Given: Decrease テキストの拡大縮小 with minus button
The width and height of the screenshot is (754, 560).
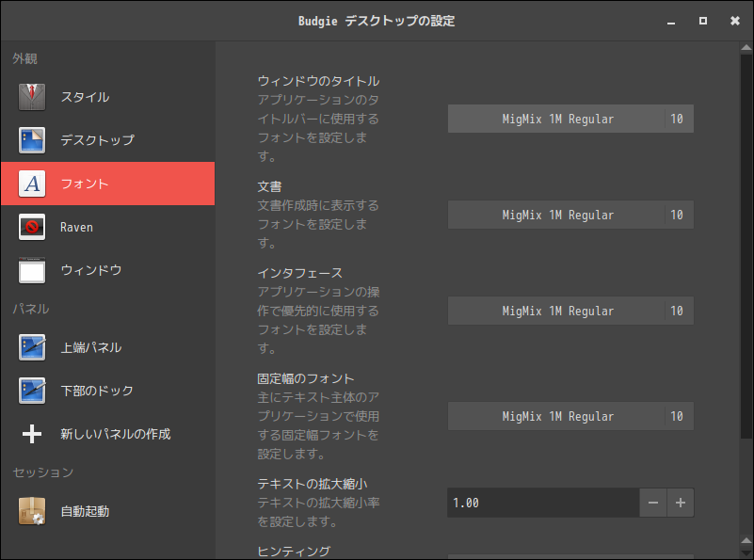Looking at the screenshot, I should (x=653, y=503).
